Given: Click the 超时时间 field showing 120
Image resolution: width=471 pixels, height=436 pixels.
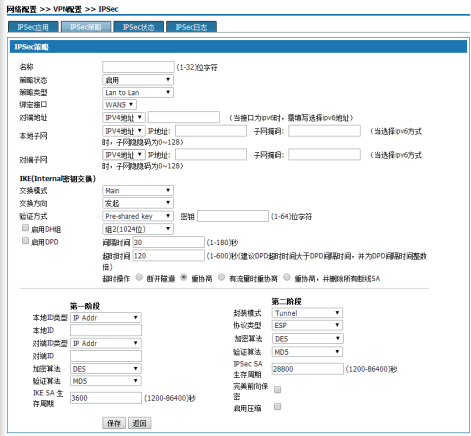Looking at the screenshot, I should click(169, 256).
